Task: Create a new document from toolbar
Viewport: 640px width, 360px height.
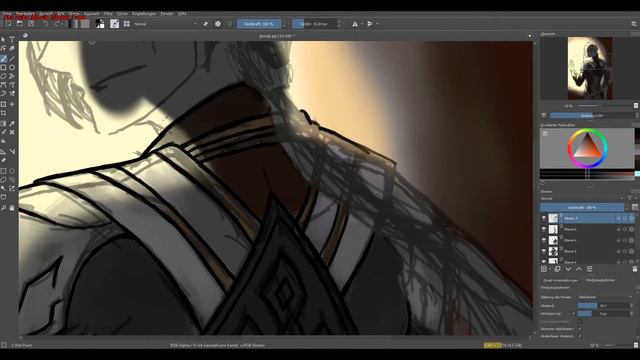Action: pos(8,24)
